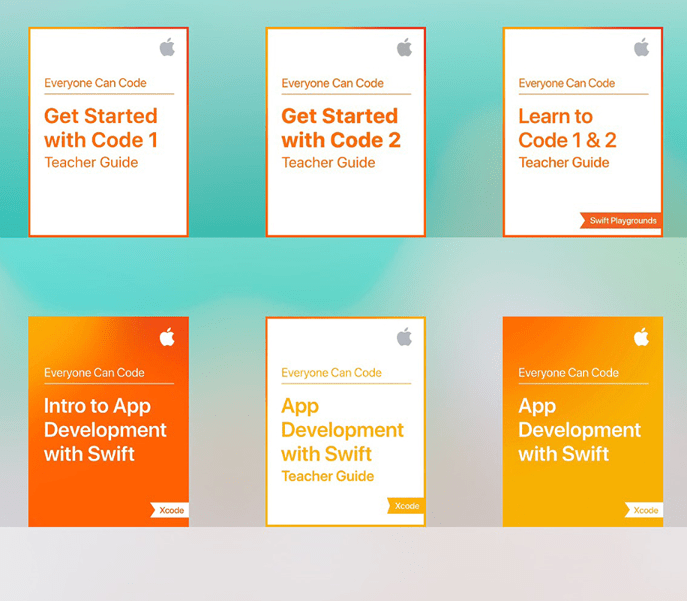Click 'Everyone Can Code' on Learn to Code cover
Screen dimensions: 687x601
tap(567, 83)
